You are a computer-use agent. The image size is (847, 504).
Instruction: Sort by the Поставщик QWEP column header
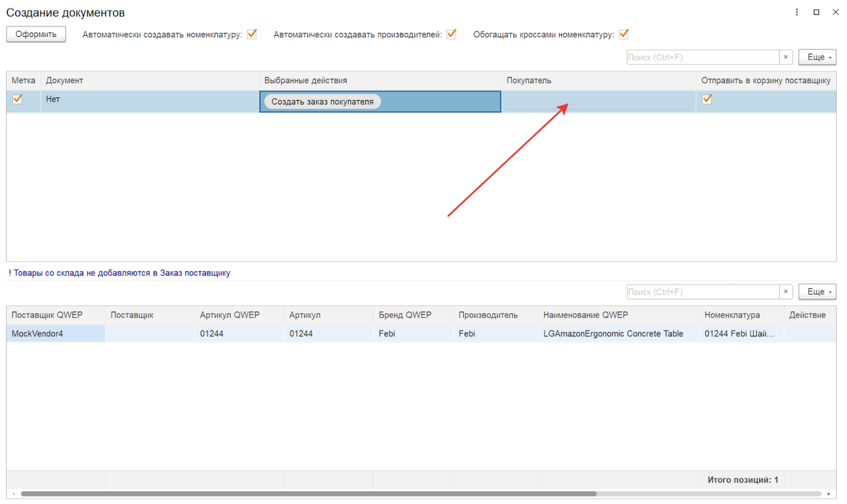(x=47, y=315)
